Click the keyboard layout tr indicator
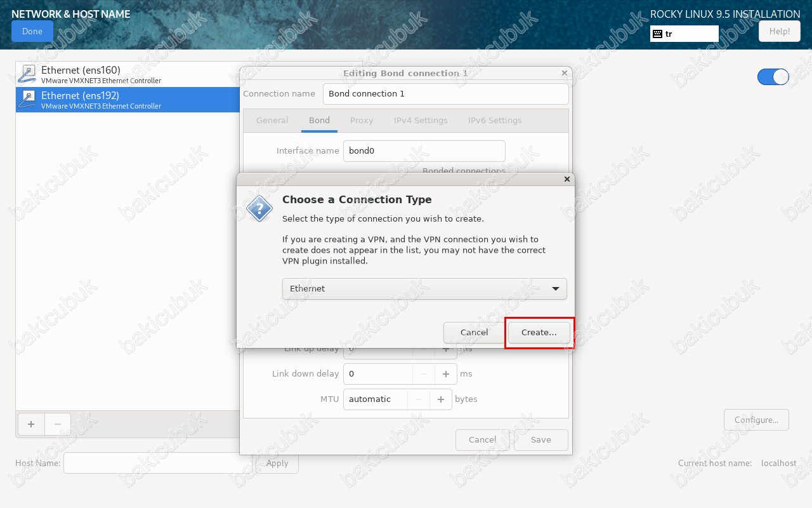 click(684, 34)
